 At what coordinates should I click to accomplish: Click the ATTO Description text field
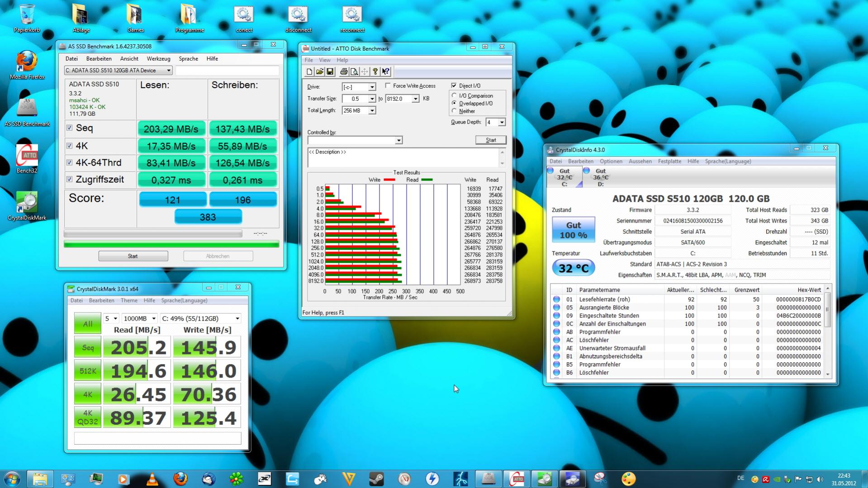pyautogui.click(x=403, y=157)
